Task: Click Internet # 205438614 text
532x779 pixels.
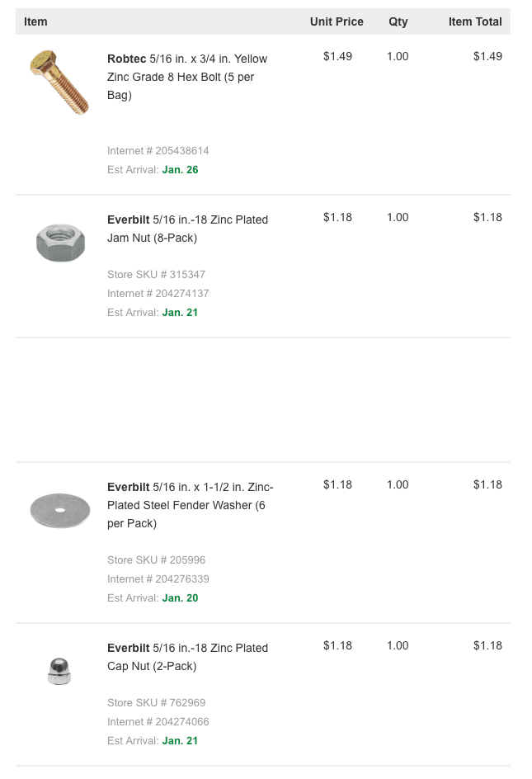Action: click(x=158, y=150)
